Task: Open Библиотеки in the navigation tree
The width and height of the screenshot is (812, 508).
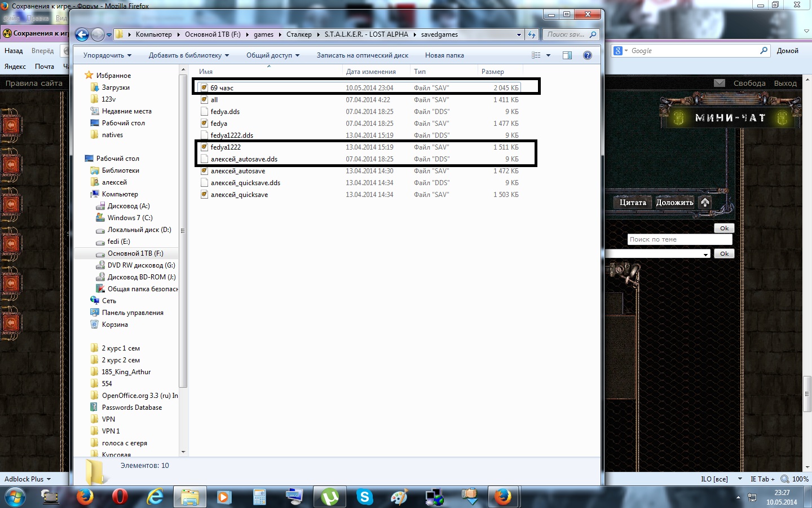Action: tap(120, 170)
